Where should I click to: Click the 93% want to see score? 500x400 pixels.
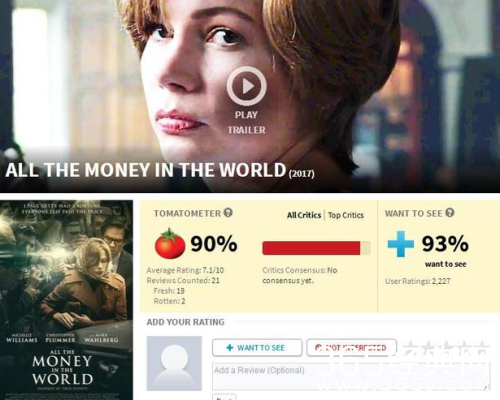coord(445,244)
